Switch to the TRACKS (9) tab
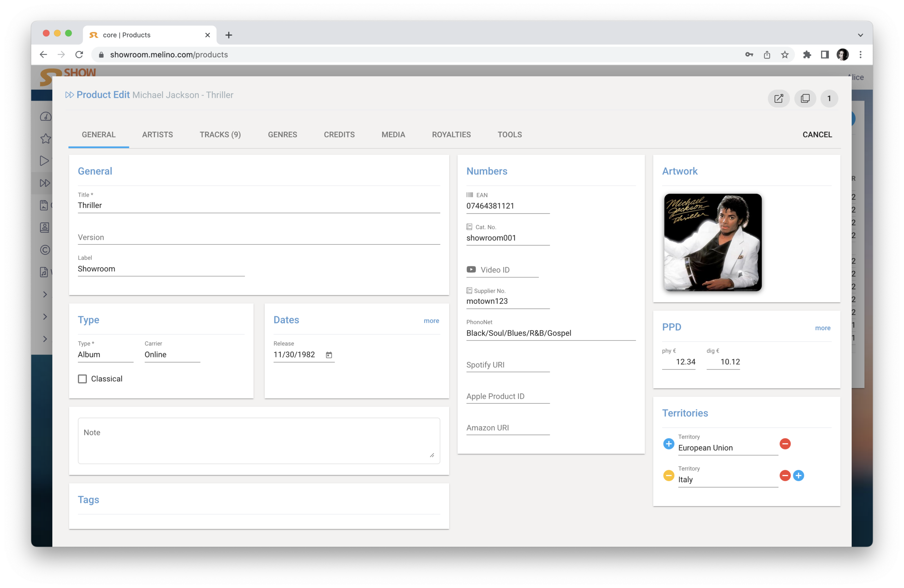 [220, 135]
